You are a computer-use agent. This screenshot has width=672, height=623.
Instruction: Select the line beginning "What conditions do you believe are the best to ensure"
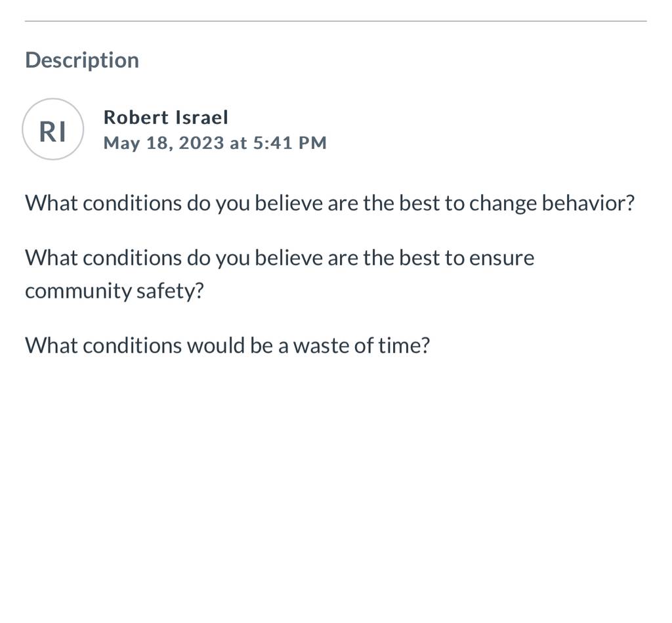pyautogui.click(x=280, y=258)
